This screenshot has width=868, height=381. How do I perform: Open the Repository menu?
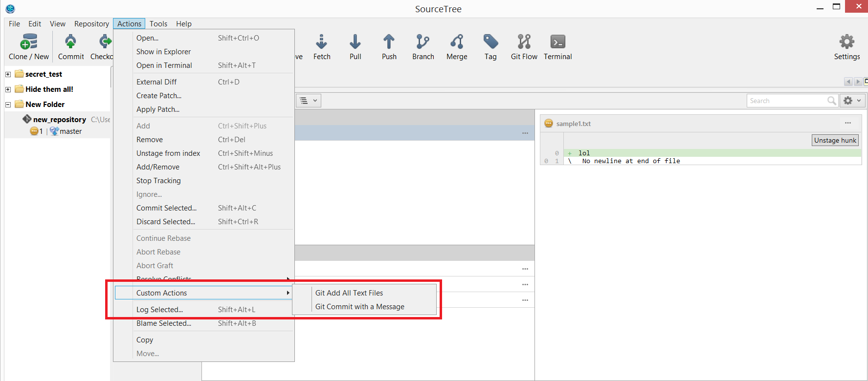click(x=91, y=23)
